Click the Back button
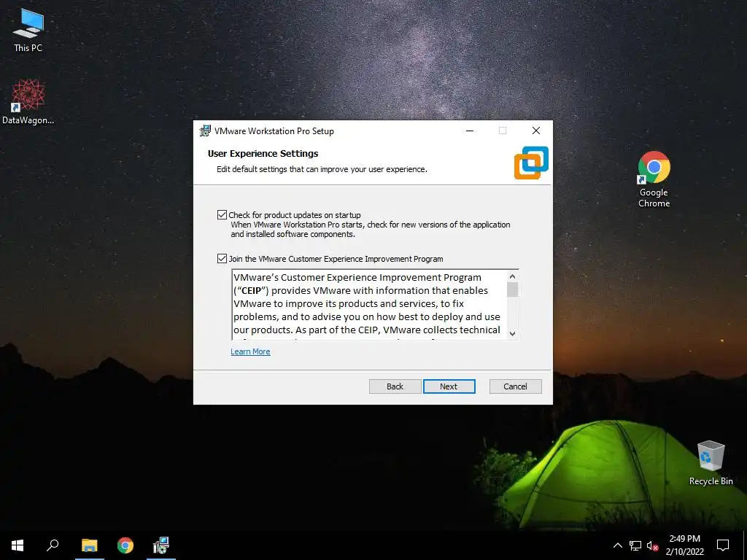 point(395,386)
